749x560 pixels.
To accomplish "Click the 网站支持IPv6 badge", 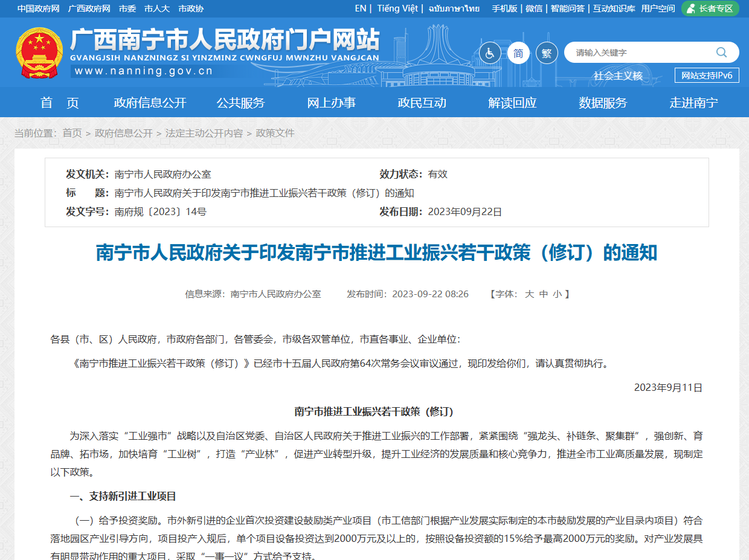I will pos(707,75).
